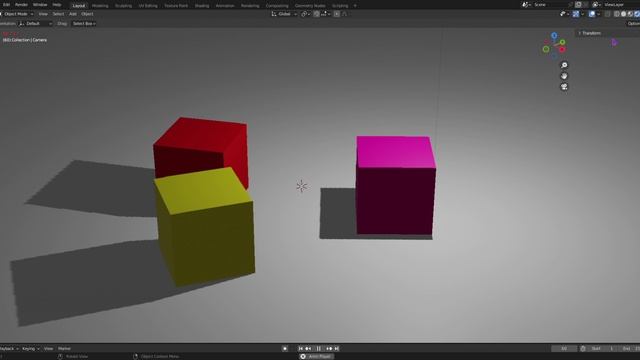This screenshot has width=640, height=360.
Task: Open the timeline View menu
Action: pos(48,349)
